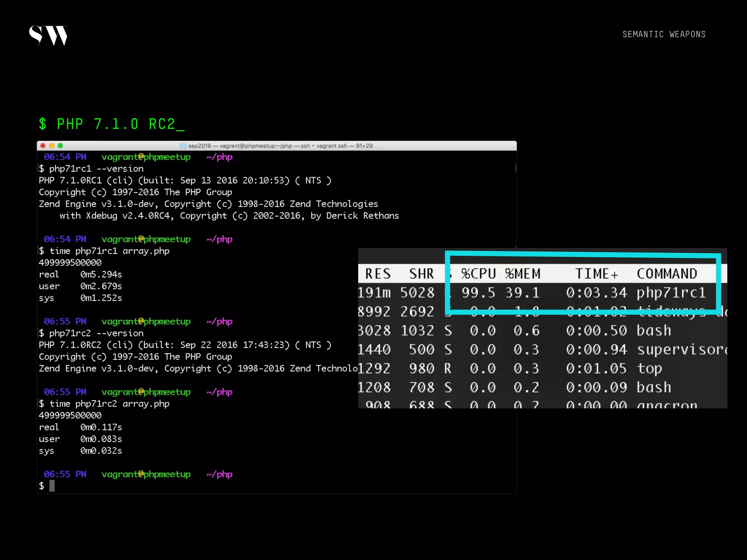This screenshot has width=747, height=560.
Task: Click the line 'PHP 7.1.0RC1 (cli)'
Action: coord(86,180)
